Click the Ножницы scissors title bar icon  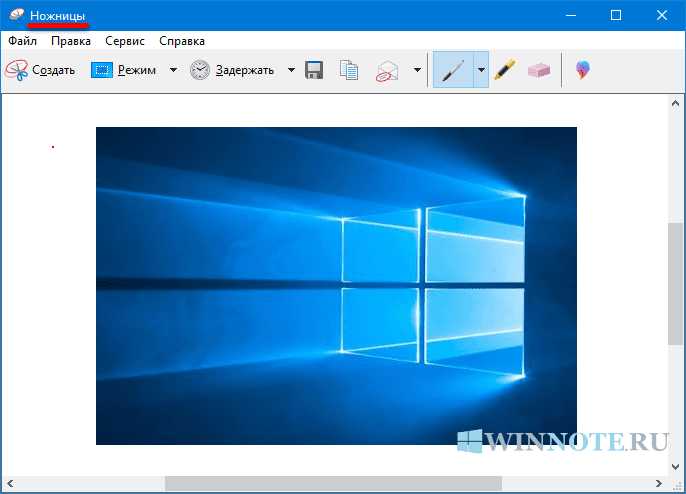click(x=17, y=15)
